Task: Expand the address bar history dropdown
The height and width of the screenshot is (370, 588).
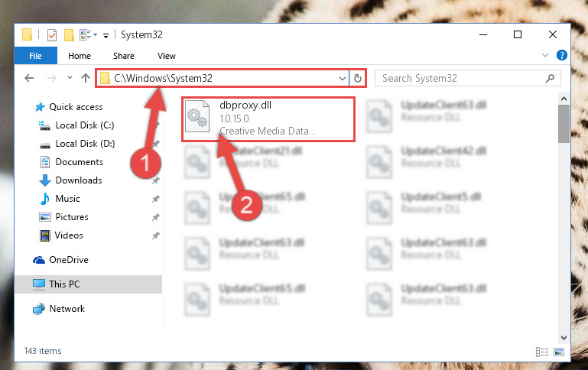Action: tap(342, 78)
